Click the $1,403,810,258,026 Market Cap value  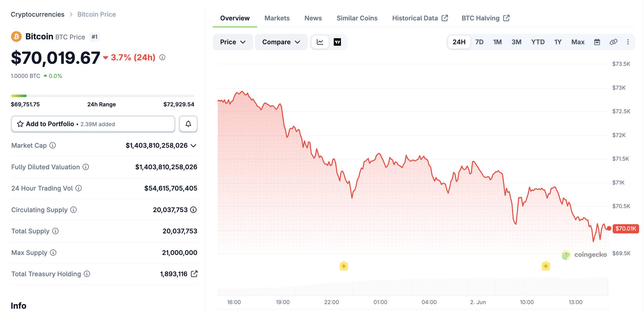tap(157, 145)
